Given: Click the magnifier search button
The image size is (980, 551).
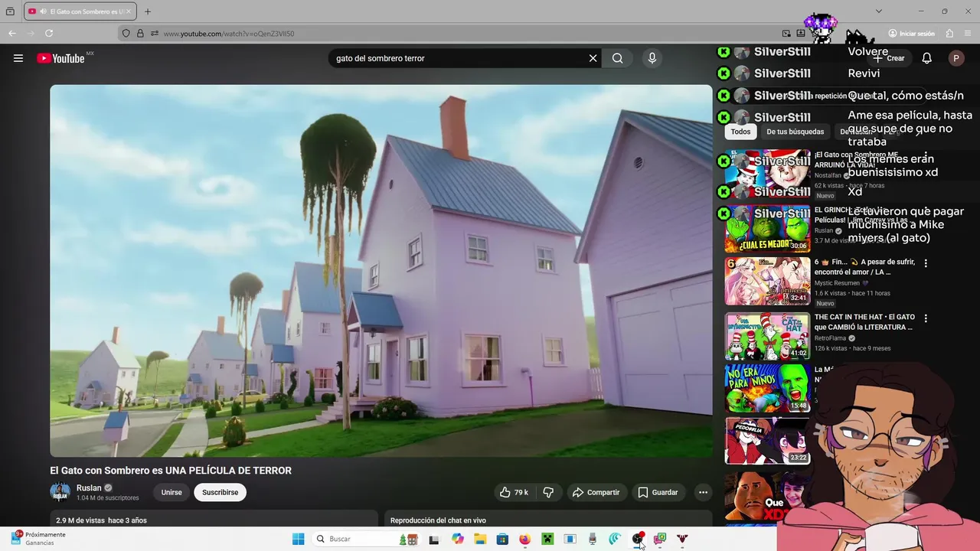Looking at the screenshot, I should [x=618, y=58].
